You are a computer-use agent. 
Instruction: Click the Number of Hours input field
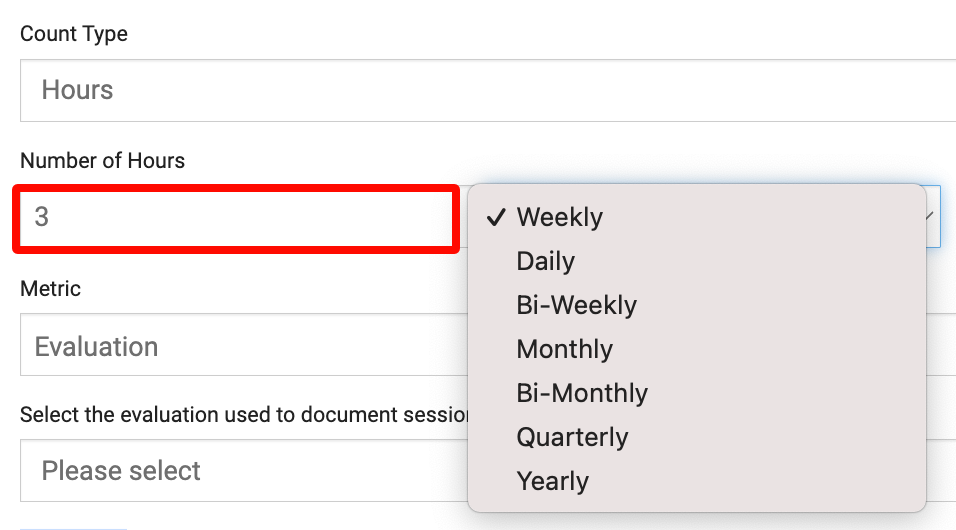[x=236, y=217]
